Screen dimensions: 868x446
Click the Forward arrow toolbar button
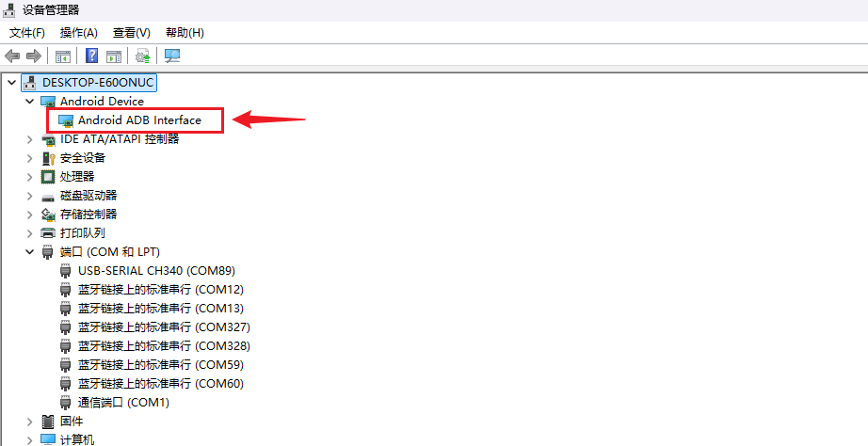pos(34,56)
